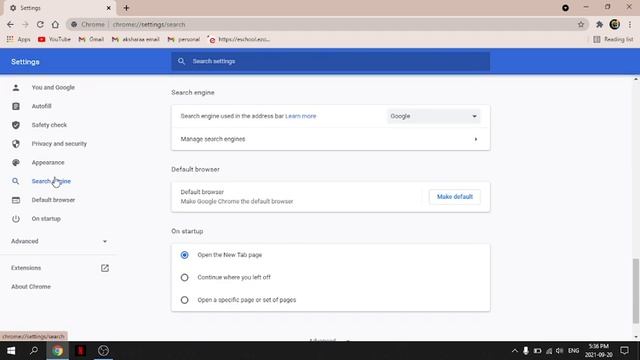
Task: Open About Chrome page
Action: [31, 287]
